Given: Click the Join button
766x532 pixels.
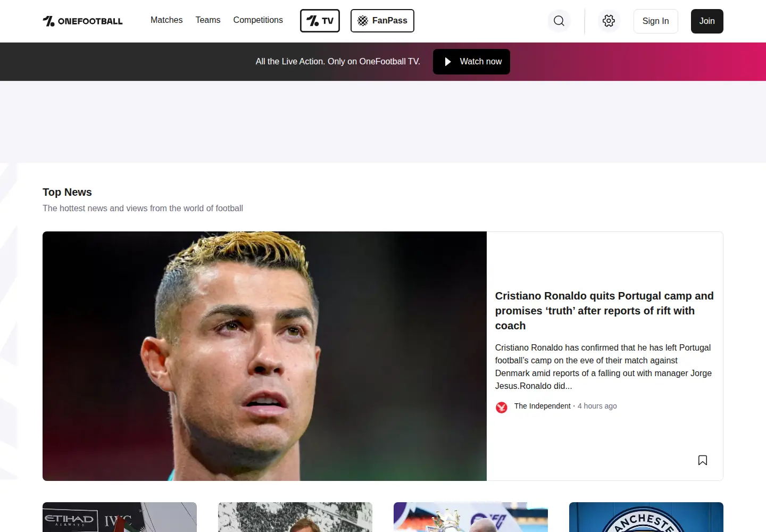Looking at the screenshot, I should click(707, 21).
